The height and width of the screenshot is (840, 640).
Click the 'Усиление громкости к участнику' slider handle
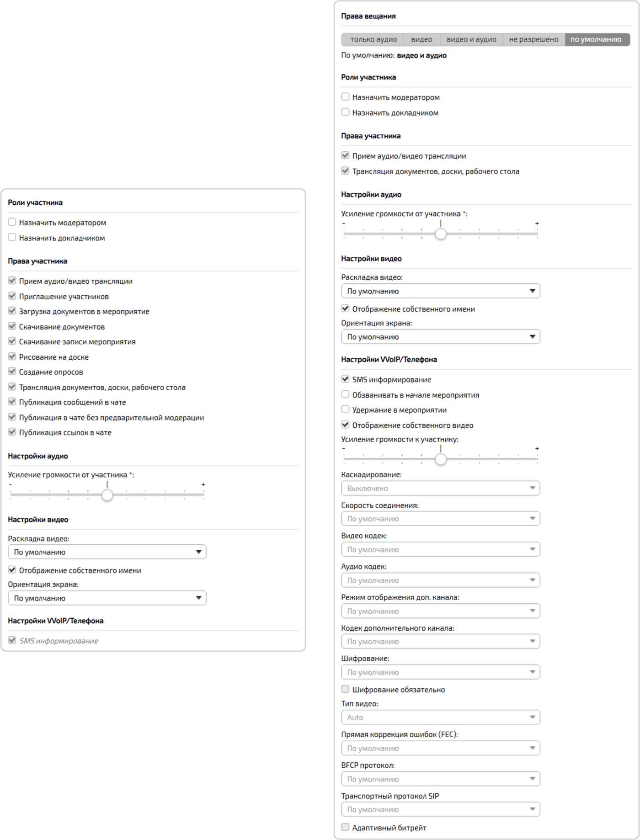tap(441, 459)
